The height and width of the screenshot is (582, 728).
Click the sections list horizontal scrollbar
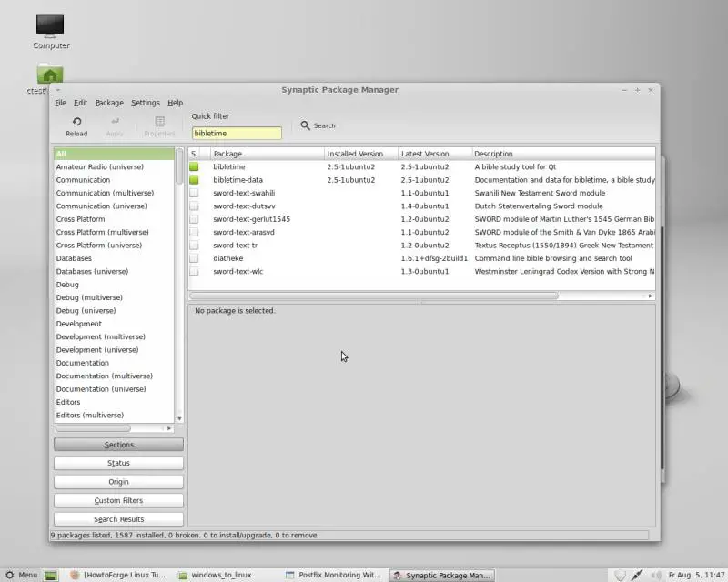[x=93, y=428]
